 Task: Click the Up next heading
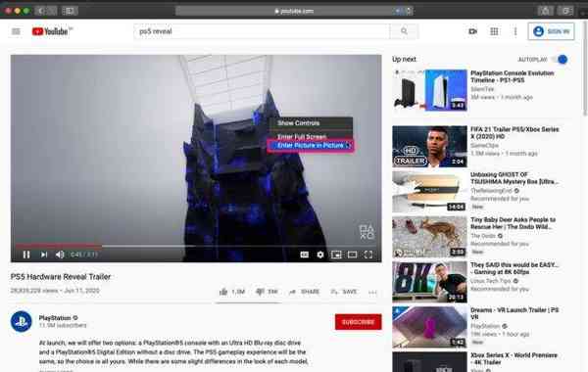click(x=404, y=59)
